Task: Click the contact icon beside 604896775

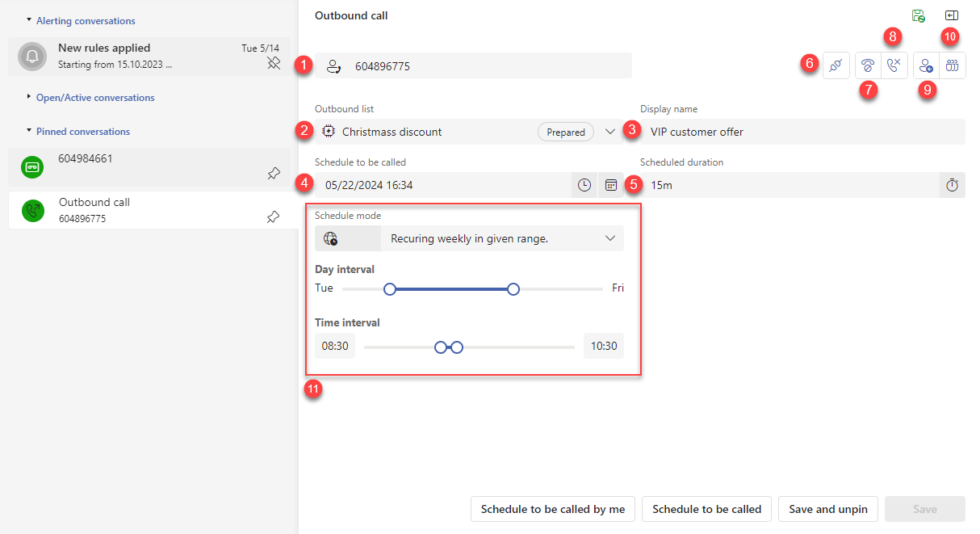Action: (333, 66)
